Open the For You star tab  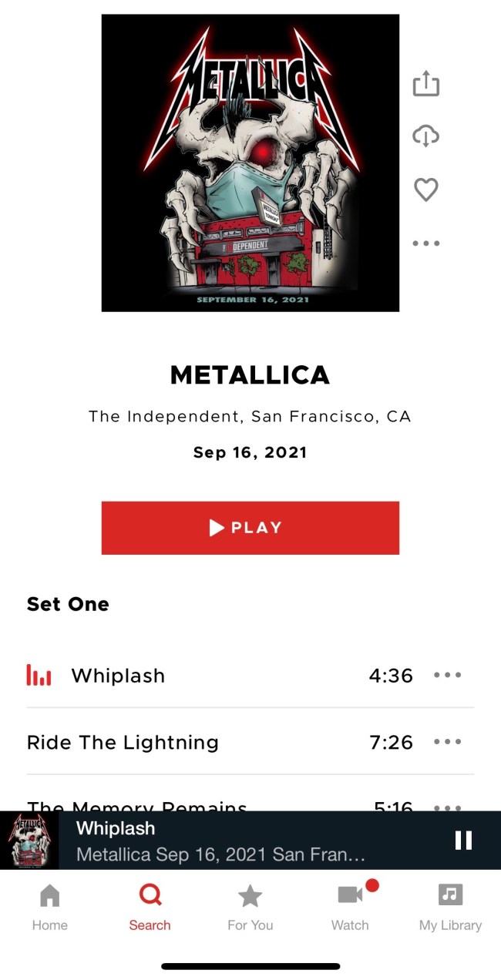coord(250,908)
